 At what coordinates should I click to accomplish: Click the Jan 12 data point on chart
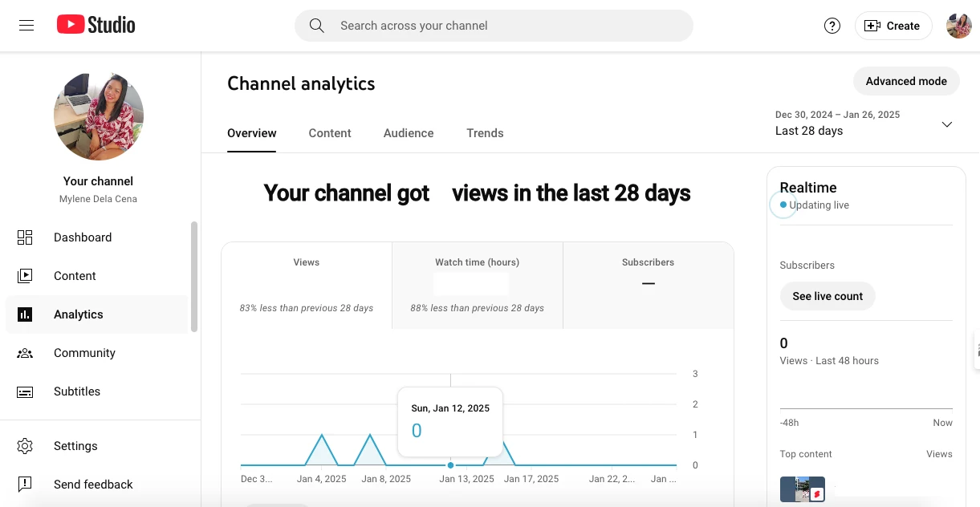coord(450,465)
